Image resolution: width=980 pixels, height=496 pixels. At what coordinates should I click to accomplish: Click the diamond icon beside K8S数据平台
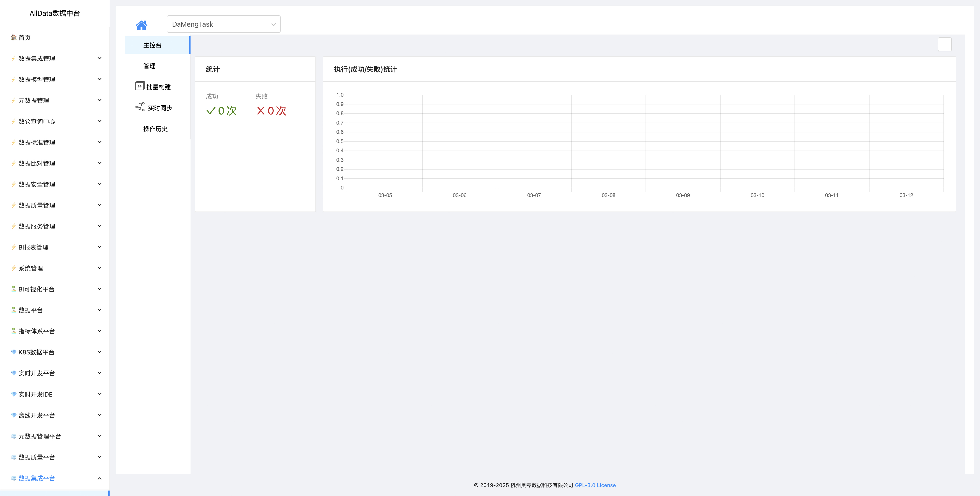pyautogui.click(x=14, y=352)
